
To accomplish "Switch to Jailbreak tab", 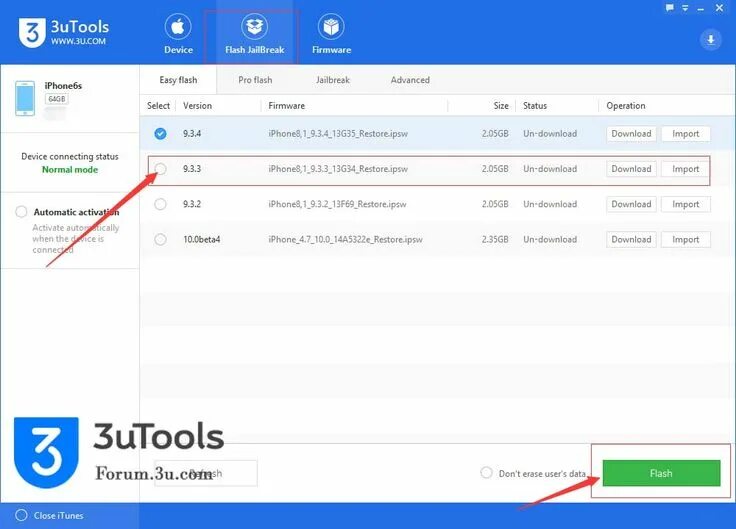I will [x=332, y=80].
